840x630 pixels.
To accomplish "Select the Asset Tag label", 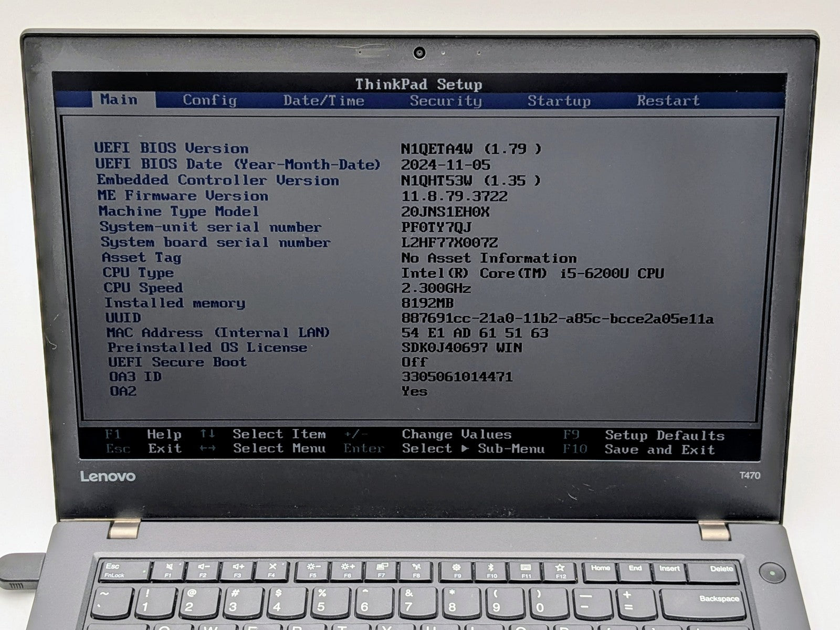I will (x=141, y=257).
